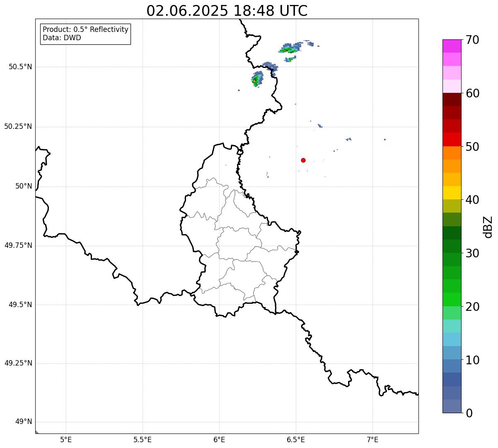Click the 6.5°E longitude label
Viewport: 498px width, 448px height.
pos(296,439)
